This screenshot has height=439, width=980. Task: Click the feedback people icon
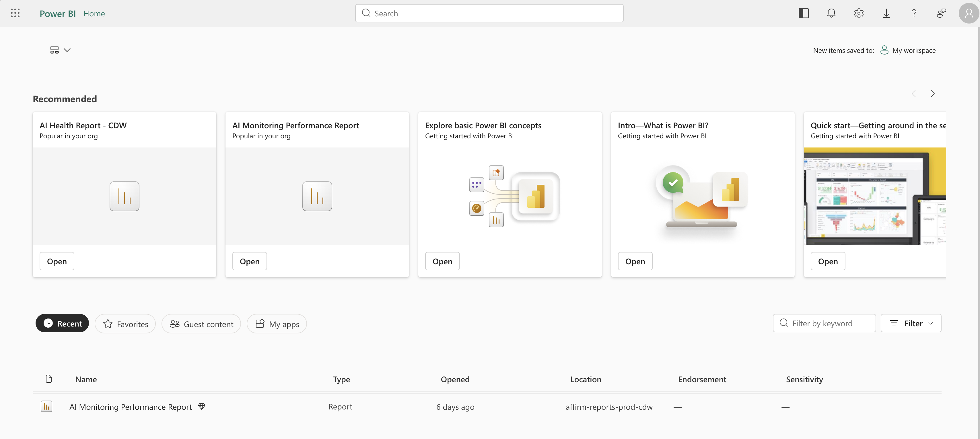[x=941, y=13]
